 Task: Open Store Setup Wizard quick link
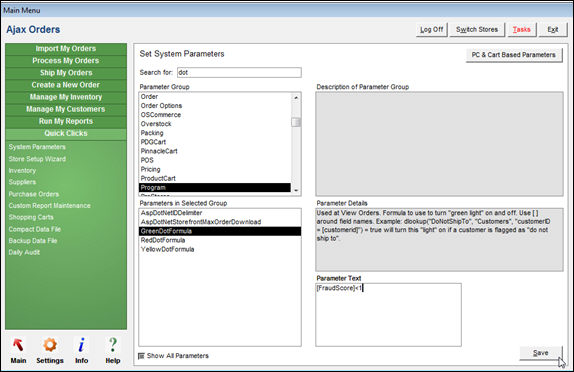tap(37, 159)
